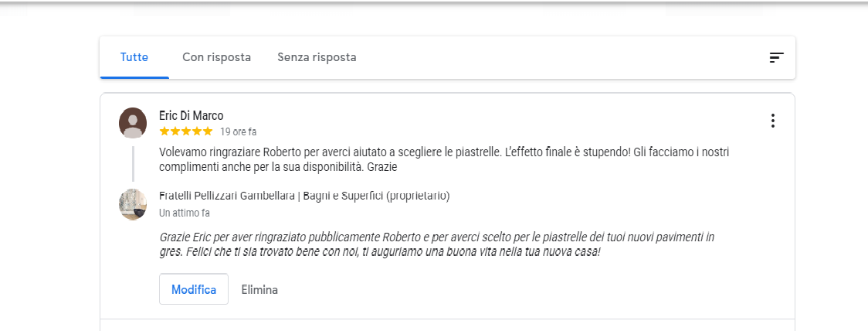Click Eric's review text about piastrelle
The width and height of the screenshot is (868, 331).
point(444,159)
